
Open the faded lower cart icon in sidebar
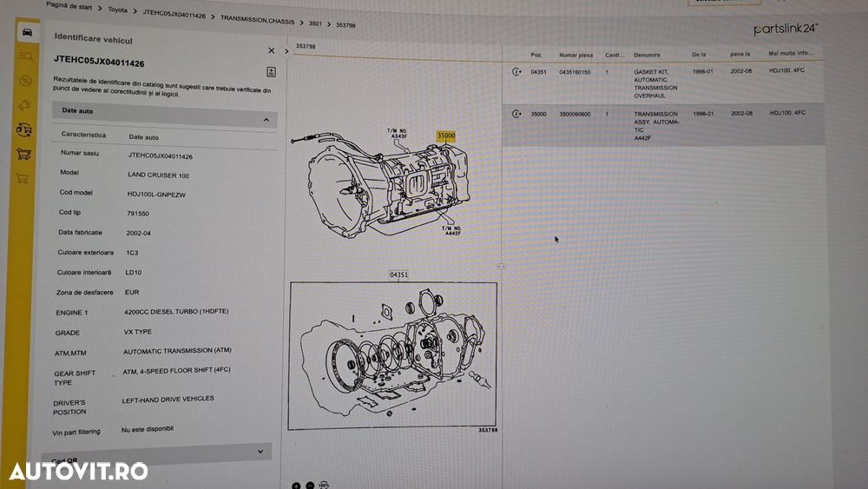tap(23, 178)
